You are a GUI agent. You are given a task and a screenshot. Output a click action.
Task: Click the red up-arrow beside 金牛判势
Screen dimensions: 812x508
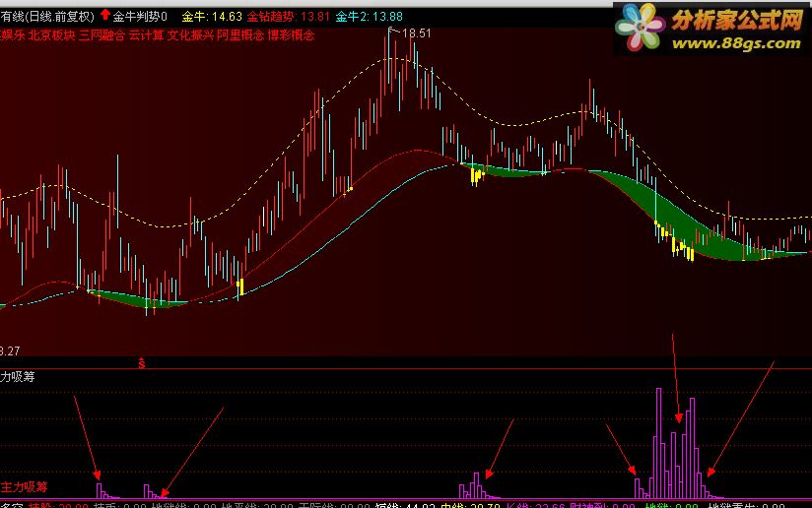click(105, 15)
